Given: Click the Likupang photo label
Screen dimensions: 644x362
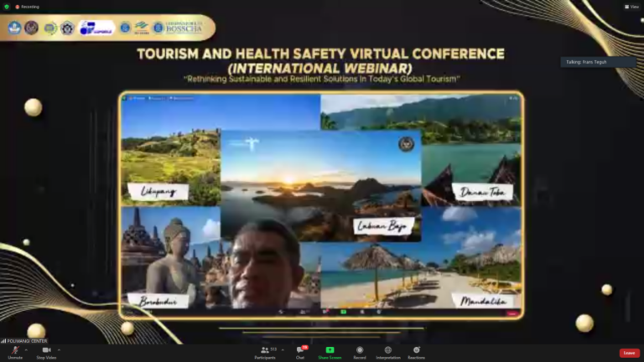Looking at the screenshot, I should 158,192.
